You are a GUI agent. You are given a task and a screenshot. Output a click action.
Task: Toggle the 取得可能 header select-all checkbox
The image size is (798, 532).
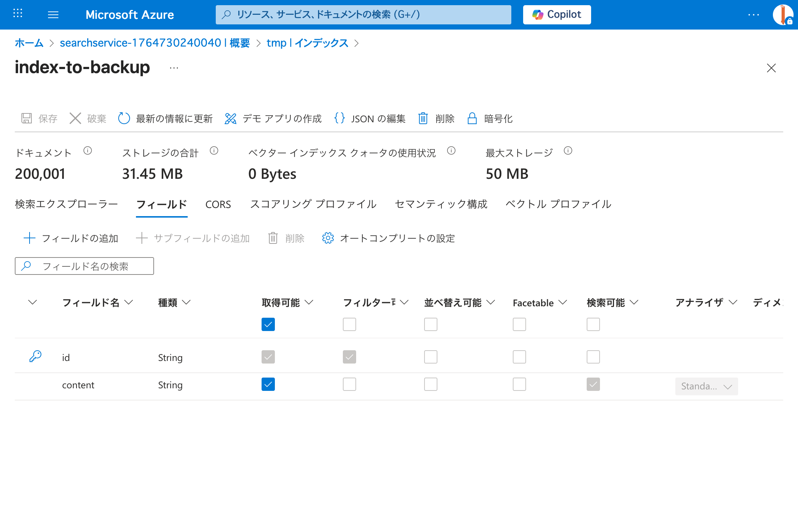point(268,324)
